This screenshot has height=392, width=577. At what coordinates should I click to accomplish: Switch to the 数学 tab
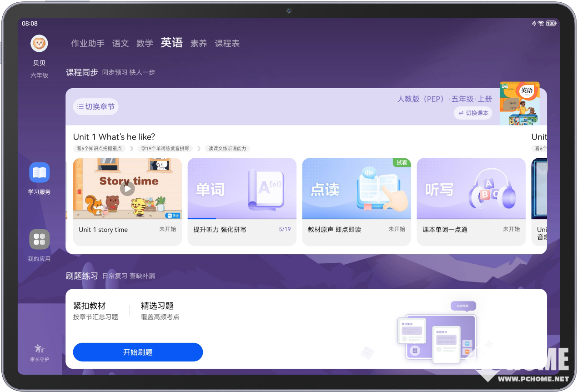click(145, 44)
